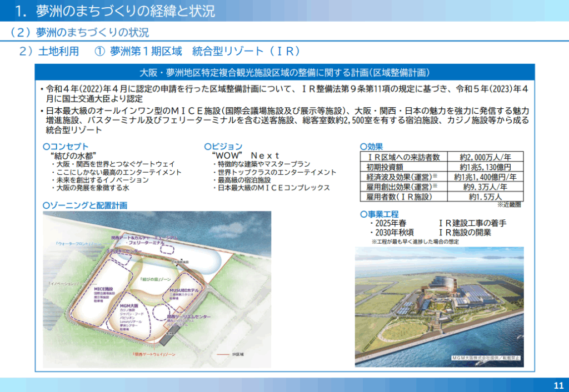Click the blue banner titled 区域整備計画
The width and height of the screenshot is (569, 392).
pyautogui.click(x=284, y=73)
